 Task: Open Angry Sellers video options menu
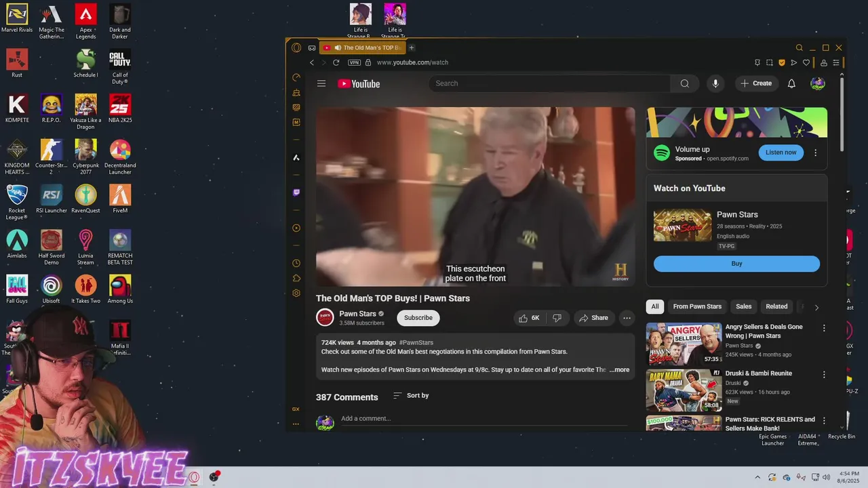[825, 328]
